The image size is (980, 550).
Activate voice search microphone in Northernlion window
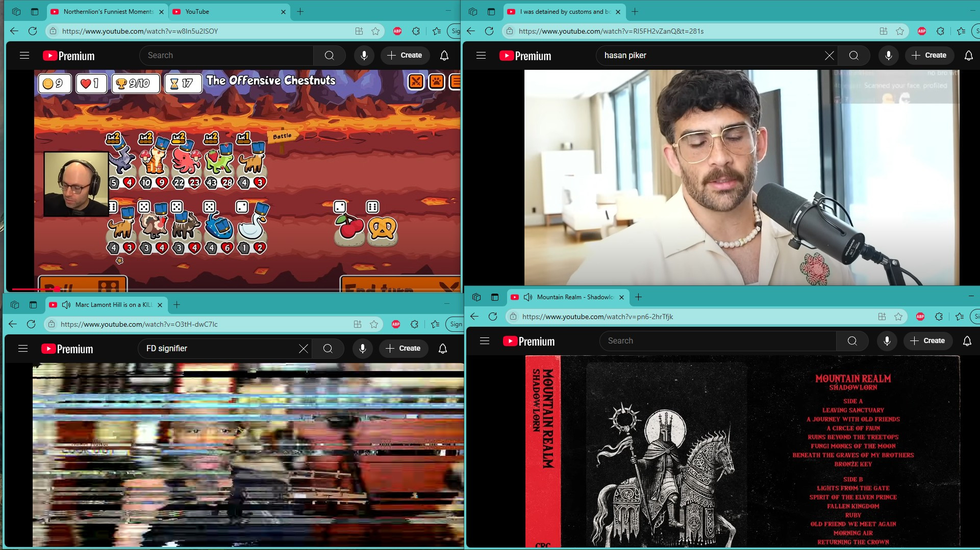click(x=364, y=56)
